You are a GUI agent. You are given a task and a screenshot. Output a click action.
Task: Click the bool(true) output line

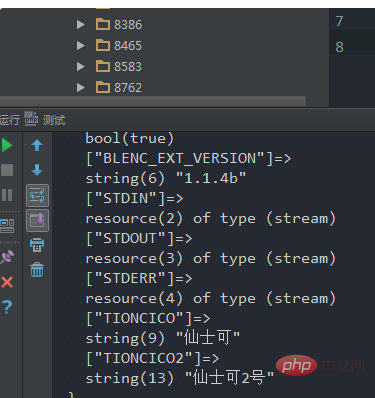[130, 138]
